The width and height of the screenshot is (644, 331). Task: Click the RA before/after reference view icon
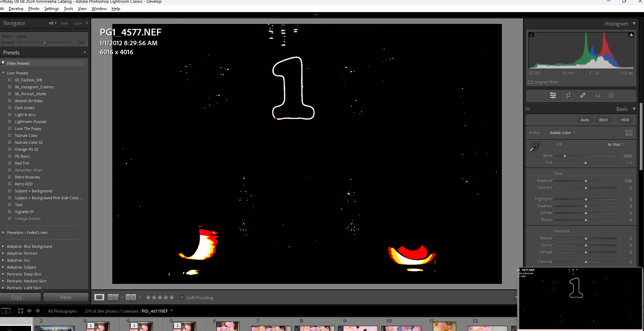point(113,297)
